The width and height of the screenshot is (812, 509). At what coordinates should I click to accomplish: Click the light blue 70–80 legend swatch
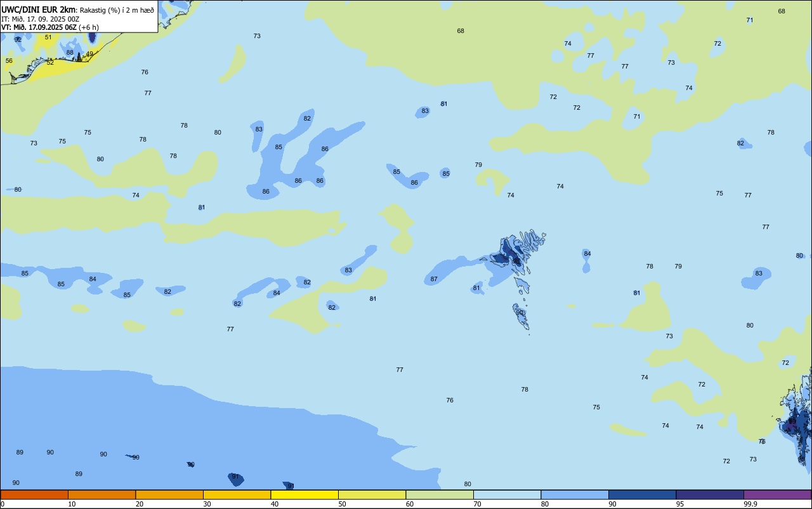[507, 494]
